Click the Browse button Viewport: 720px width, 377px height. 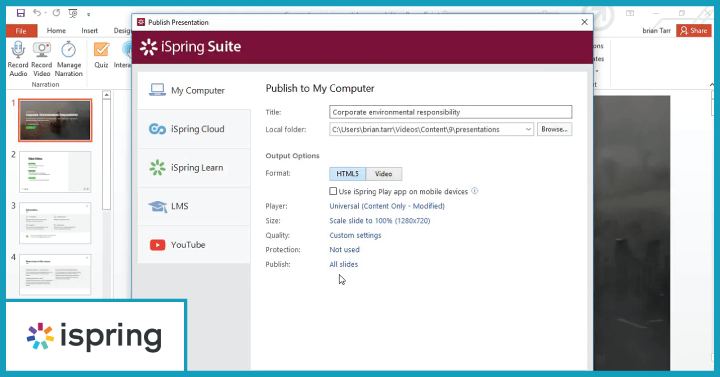[554, 129]
